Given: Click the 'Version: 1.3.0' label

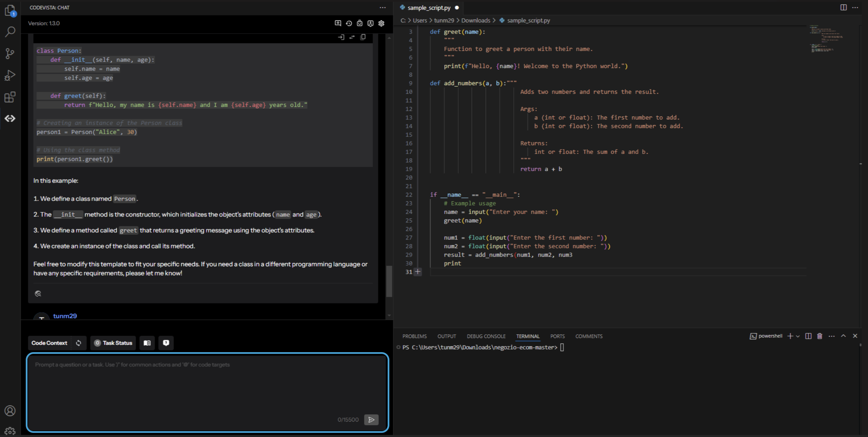Looking at the screenshot, I should pos(44,23).
